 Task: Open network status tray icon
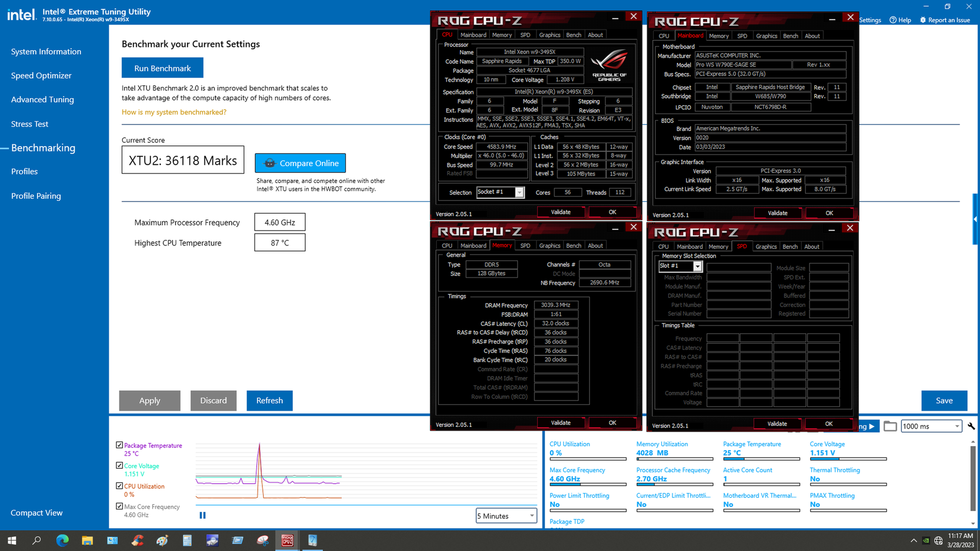coord(938,541)
